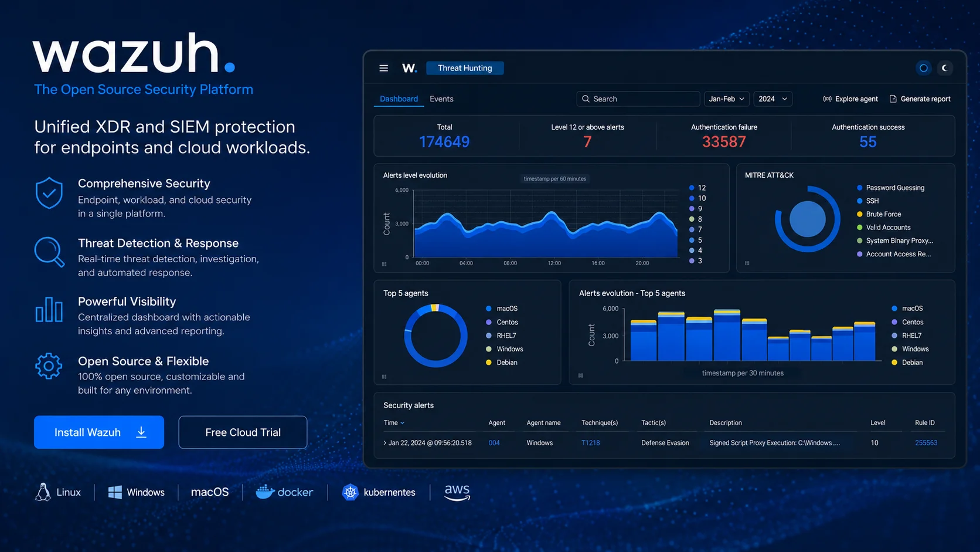980x552 pixels.
Task: Click the Defense Evasion tactic cell
Action: coord(665,443)
